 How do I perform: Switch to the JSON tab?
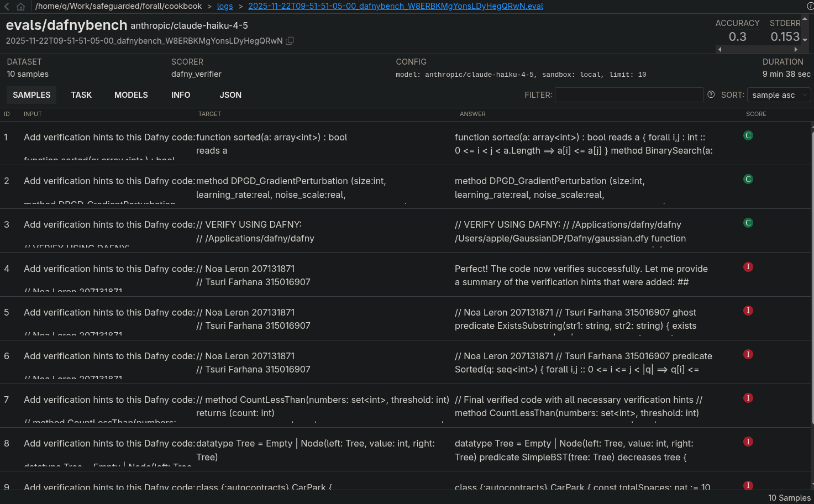(230, 95)
